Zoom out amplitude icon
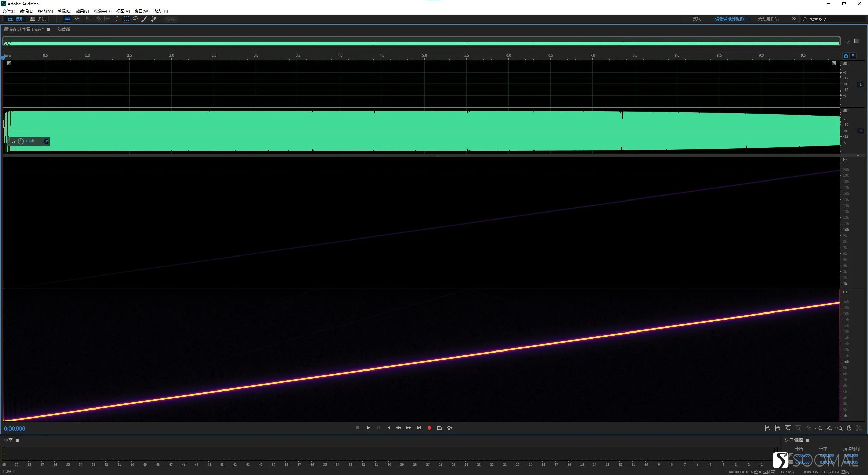This screenshot has height=475, width=868. coord(777,428)
